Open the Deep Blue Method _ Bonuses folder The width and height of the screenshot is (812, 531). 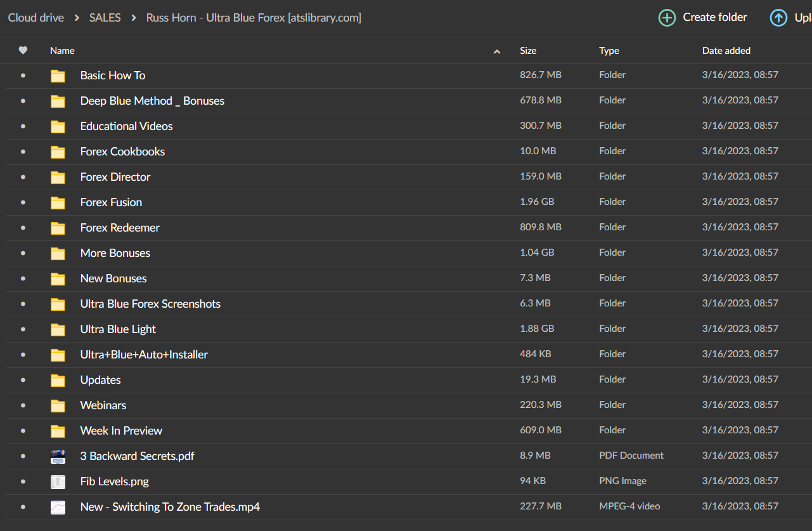152,101
